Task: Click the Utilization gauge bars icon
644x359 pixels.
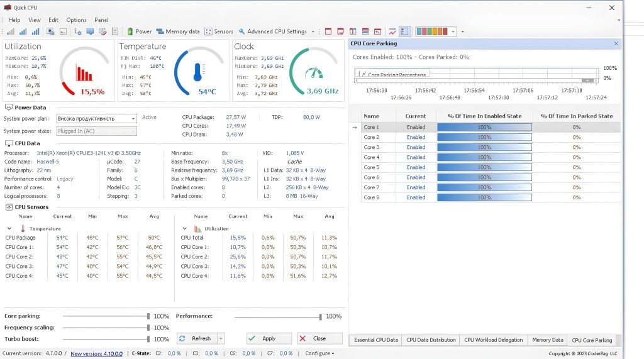Action: 84,73
